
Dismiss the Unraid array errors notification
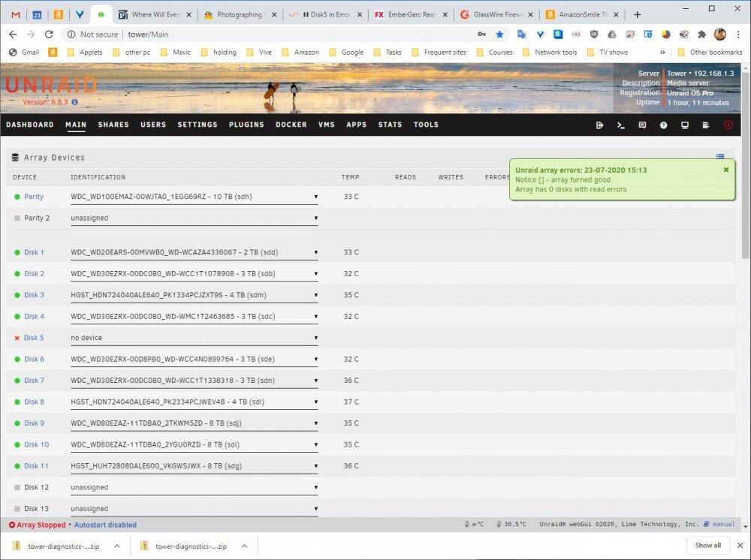(x=726, y=170)
